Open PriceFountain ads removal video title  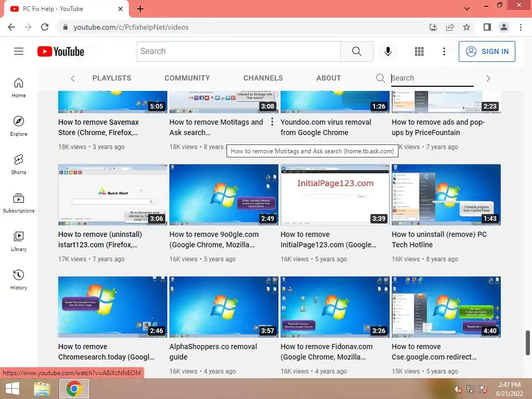click(438, 127)
